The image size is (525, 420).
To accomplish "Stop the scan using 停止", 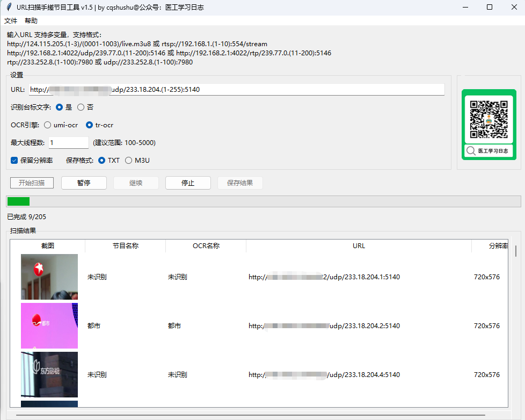I will click(188, 183).
